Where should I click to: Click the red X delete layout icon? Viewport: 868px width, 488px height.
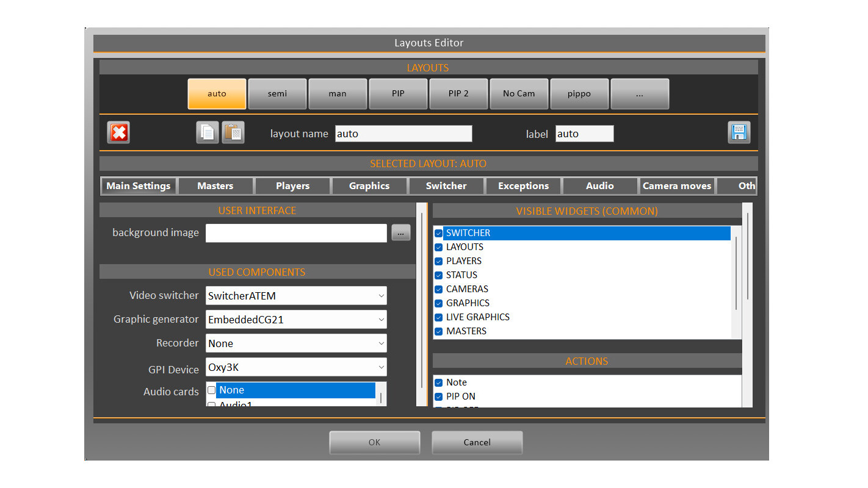pyautogui.click(x=118, y=132)
